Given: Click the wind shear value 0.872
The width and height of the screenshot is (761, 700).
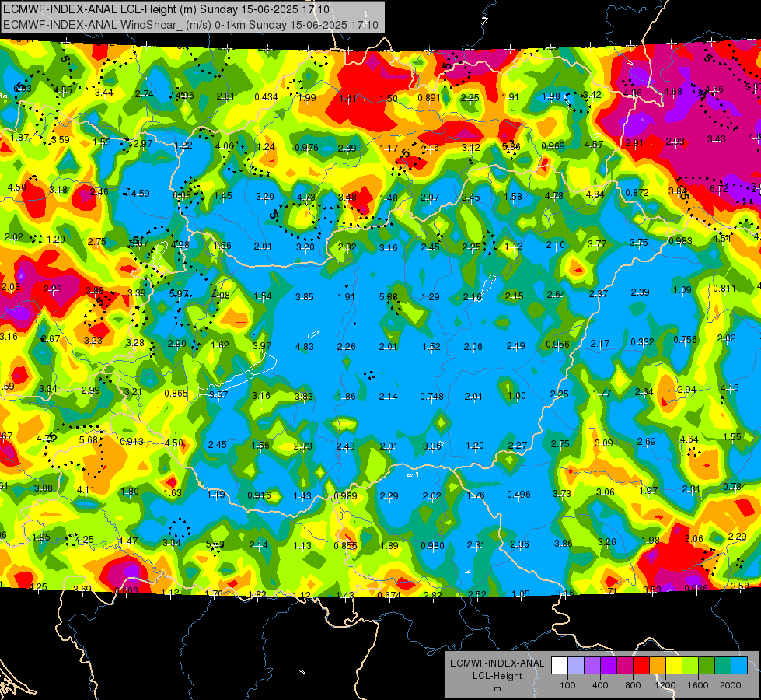Looking at the screenshot, I should 637,193.
